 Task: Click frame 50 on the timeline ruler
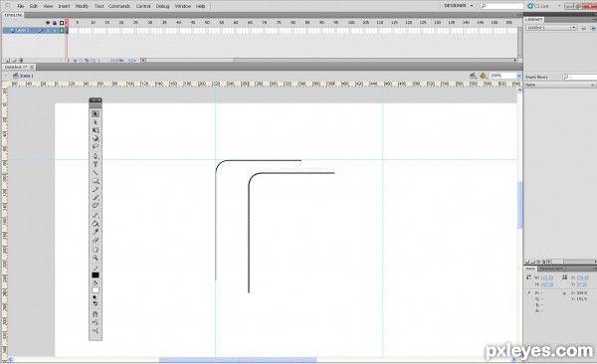click(208, 23)
